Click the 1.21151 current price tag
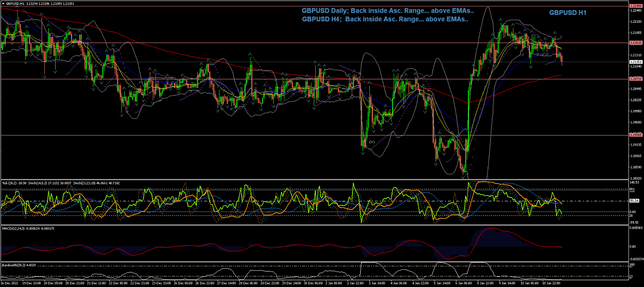 pyautogui.click(x=635, y=62)
